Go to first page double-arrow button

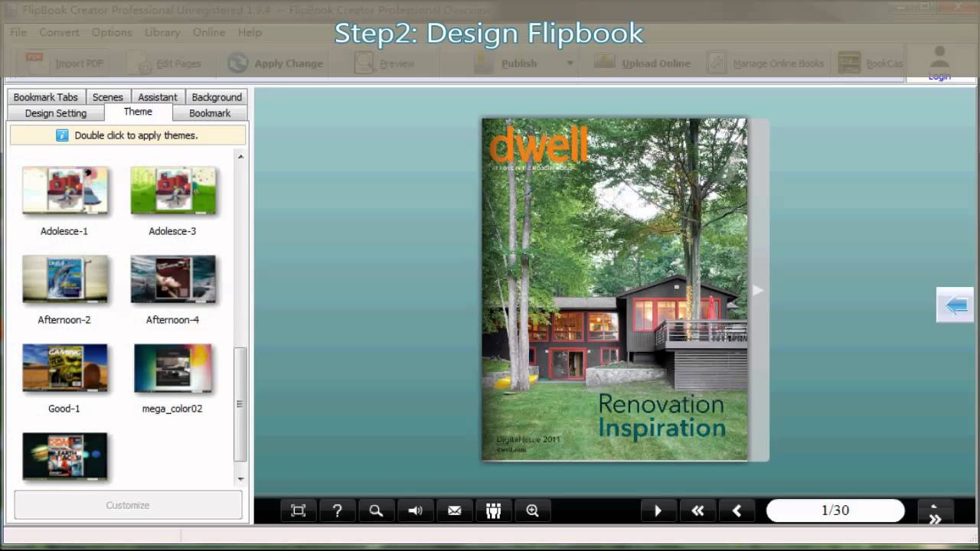697,510
